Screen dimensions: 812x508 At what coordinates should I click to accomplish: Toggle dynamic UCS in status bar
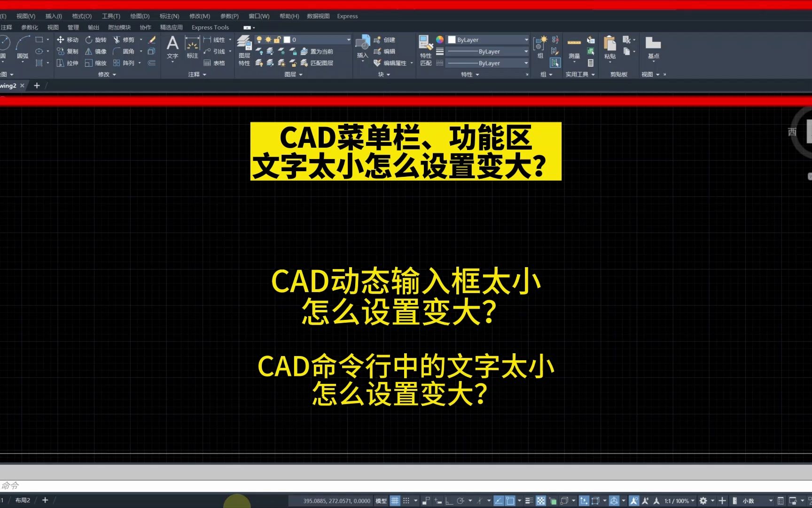pyautogui.click(x=584, y=501)
